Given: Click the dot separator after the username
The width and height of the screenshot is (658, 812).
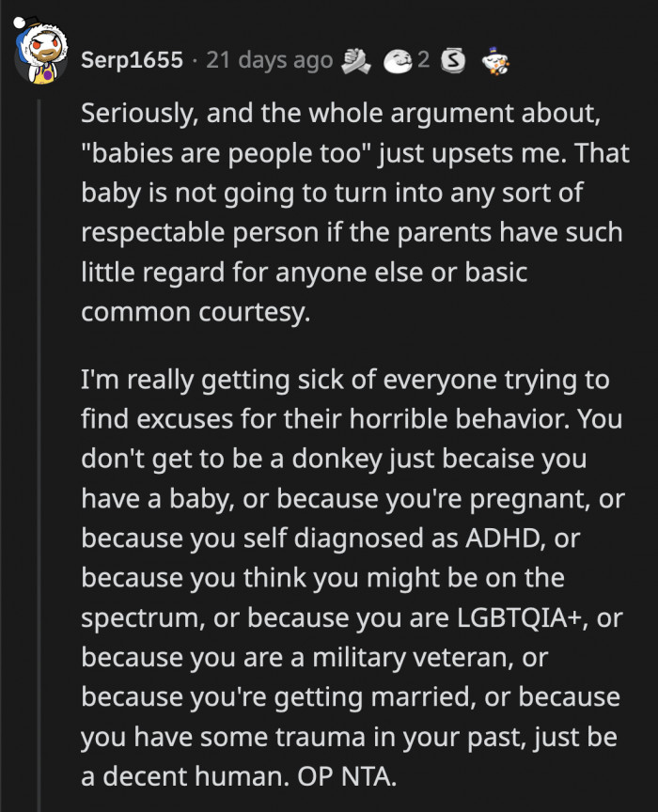Looking at the screenshot, I should 193,60.
